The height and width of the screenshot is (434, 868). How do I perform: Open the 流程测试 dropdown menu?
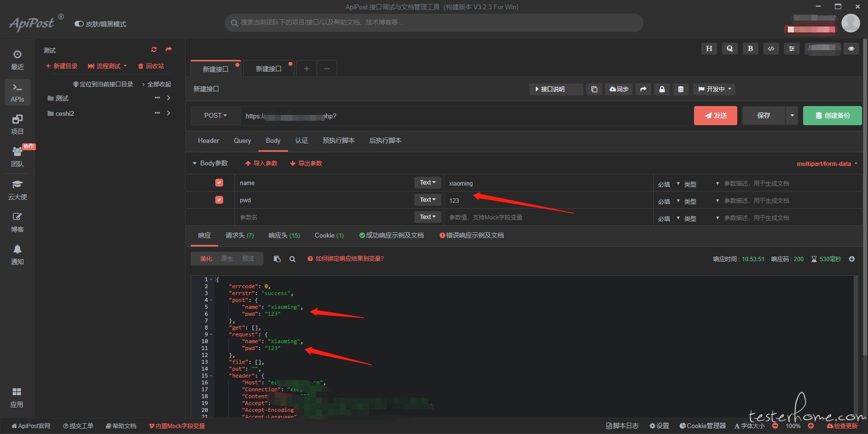[107, 66]
